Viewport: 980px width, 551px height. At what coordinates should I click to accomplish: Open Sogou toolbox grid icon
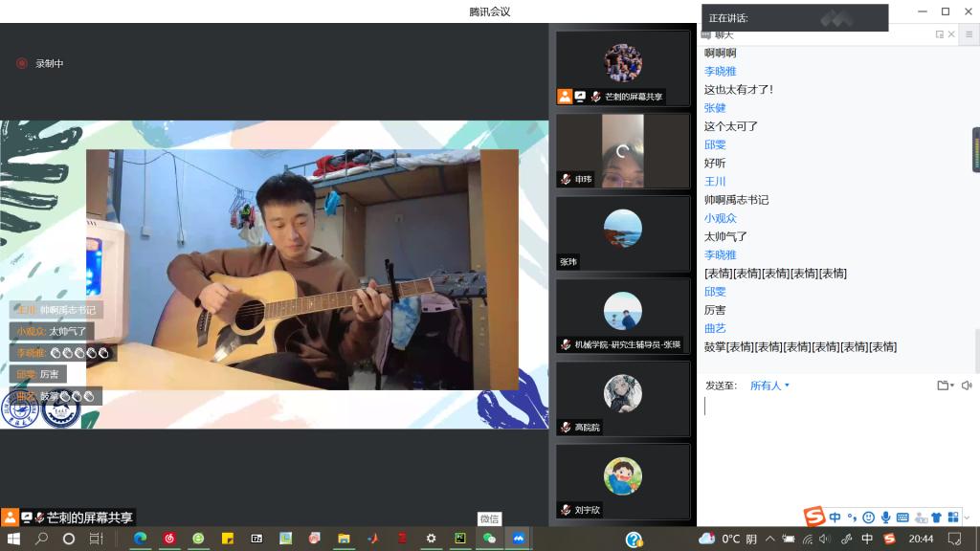(952, 518)
